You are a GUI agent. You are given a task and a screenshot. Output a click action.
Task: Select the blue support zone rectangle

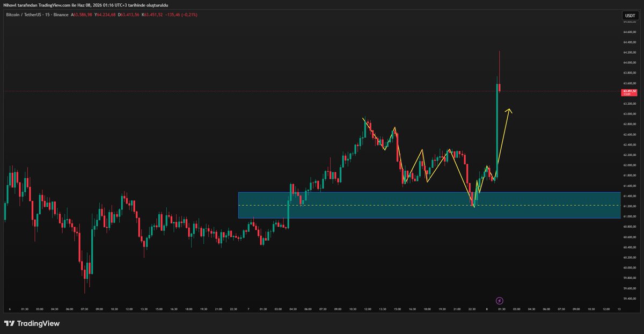pos(429,205)
